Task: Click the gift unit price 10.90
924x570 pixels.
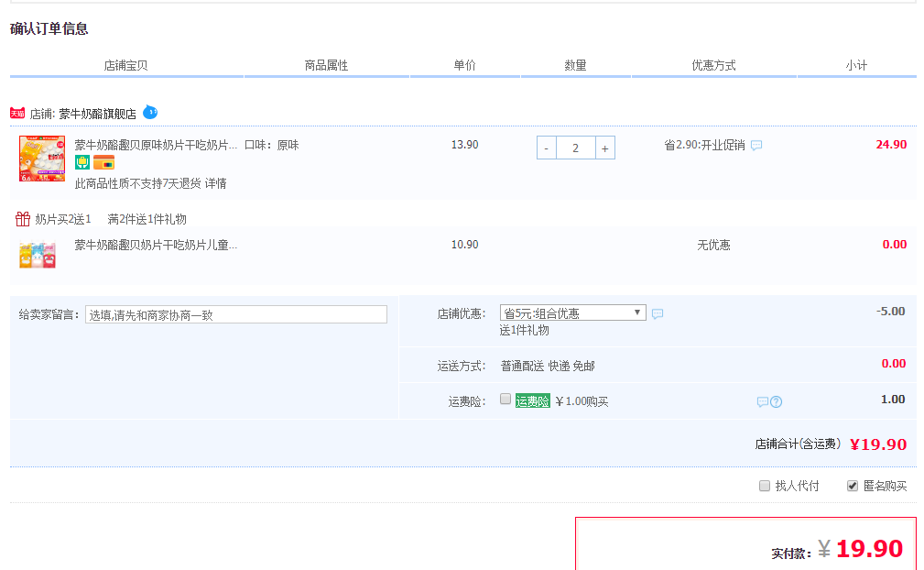Action: [465, 245]
